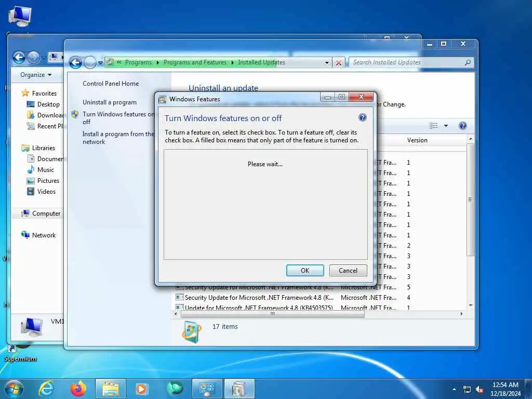Click OK in Windows Features dialog
The image size is (532, 399).
(304, 270)
